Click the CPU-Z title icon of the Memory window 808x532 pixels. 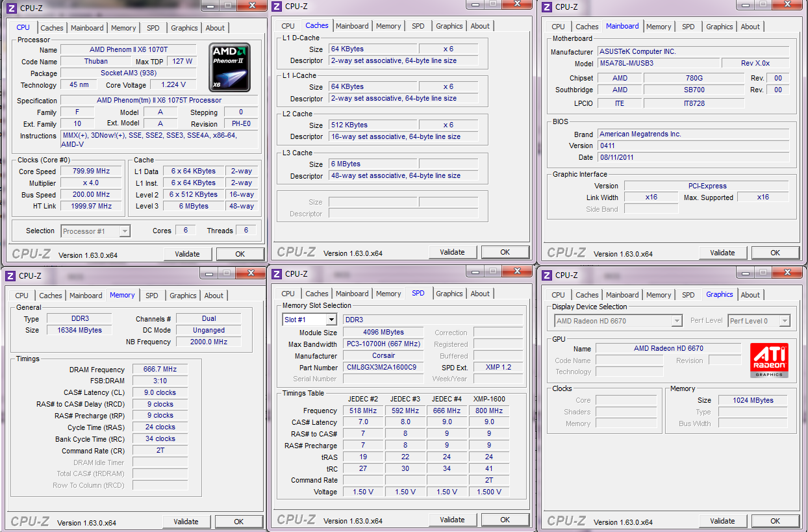coord(10,275)
